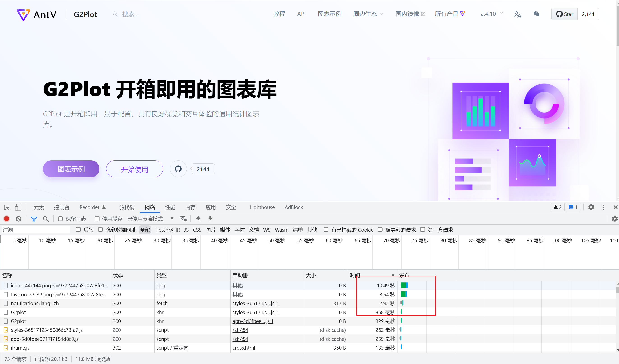Viewport: 619px width, 364px height.
Task: Toggle the device toolbar icon
Action: click(x=18, y=207)
